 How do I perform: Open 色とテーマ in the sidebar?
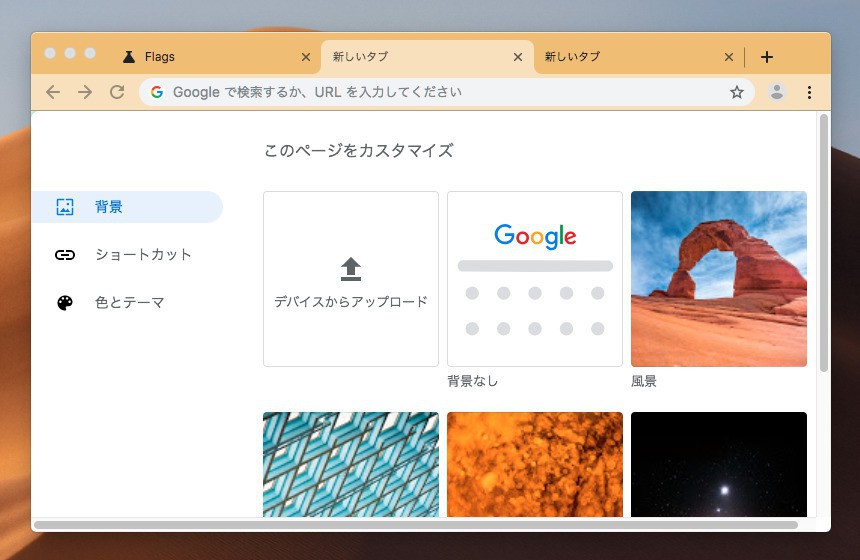pyautogui.click(x=127, y=302)
